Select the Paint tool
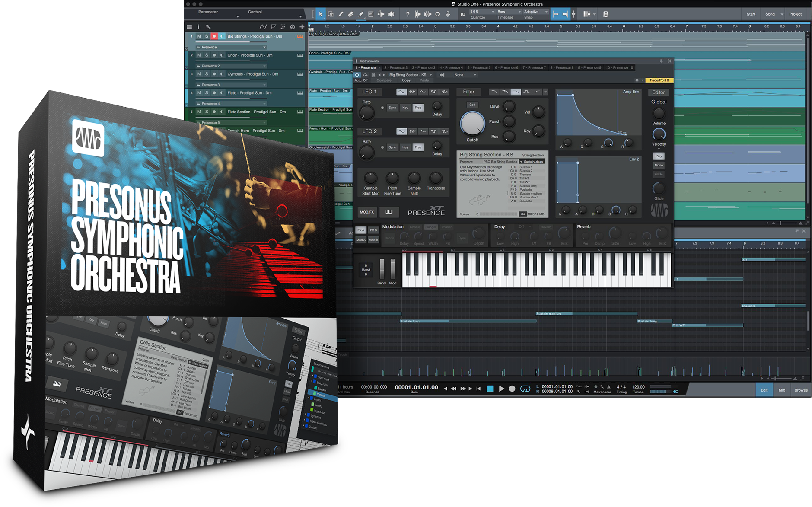Image resolution: width=812 pixels, height=507 pixels. click(361, 14)
